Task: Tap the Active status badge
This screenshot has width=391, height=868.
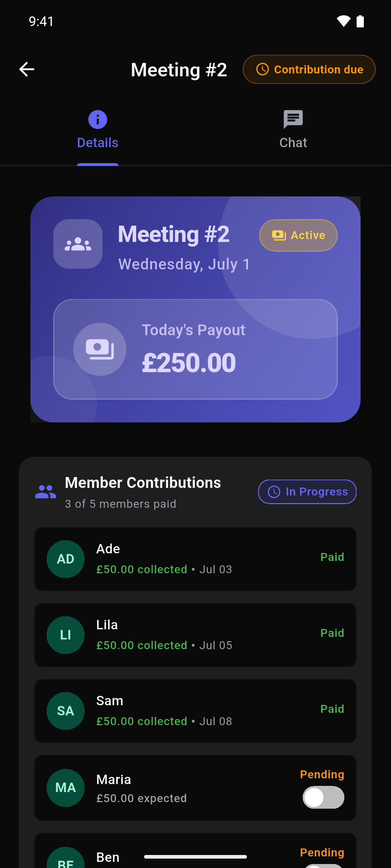Action: point(298,235)
